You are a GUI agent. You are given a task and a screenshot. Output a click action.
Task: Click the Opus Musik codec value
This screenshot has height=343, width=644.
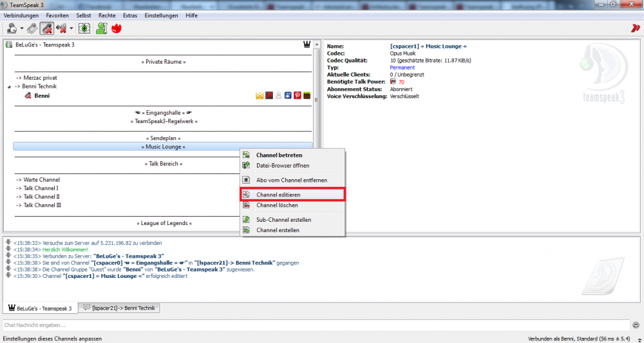coord(402,54)
